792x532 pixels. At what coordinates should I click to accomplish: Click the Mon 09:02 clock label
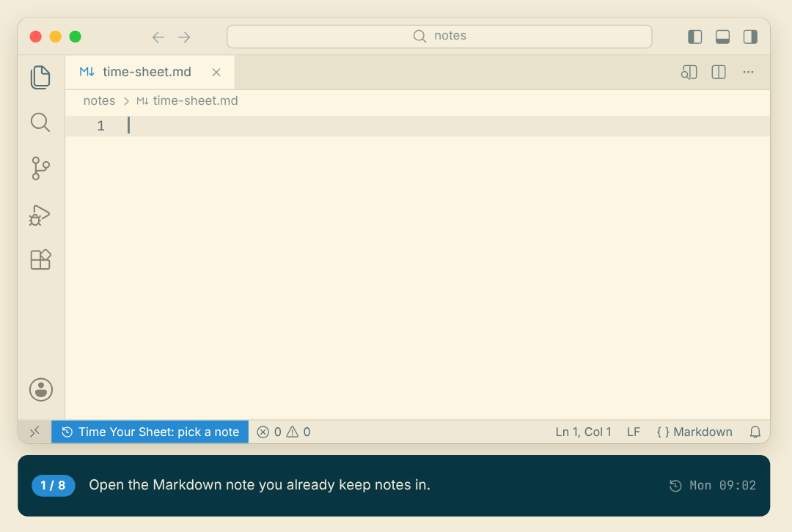713,486
